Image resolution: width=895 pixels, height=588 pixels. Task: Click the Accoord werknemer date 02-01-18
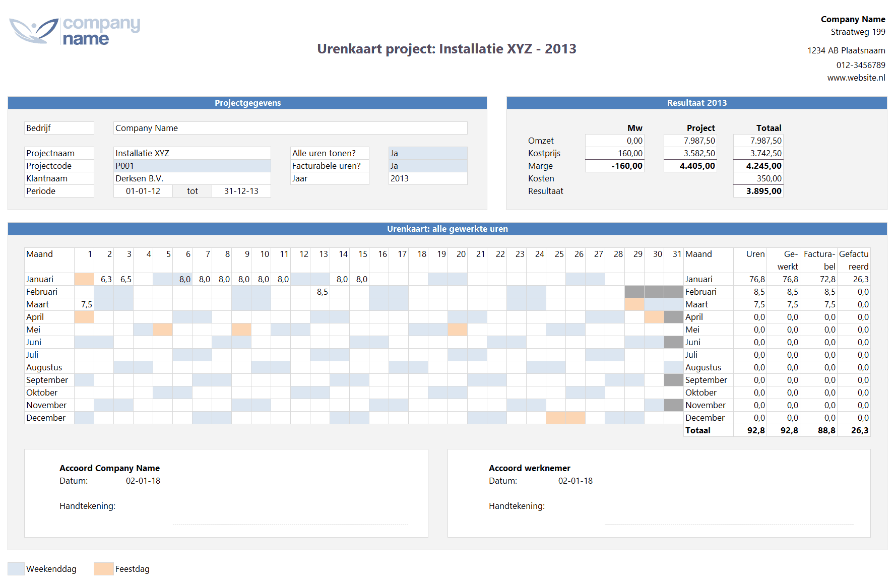pos(575,481)
